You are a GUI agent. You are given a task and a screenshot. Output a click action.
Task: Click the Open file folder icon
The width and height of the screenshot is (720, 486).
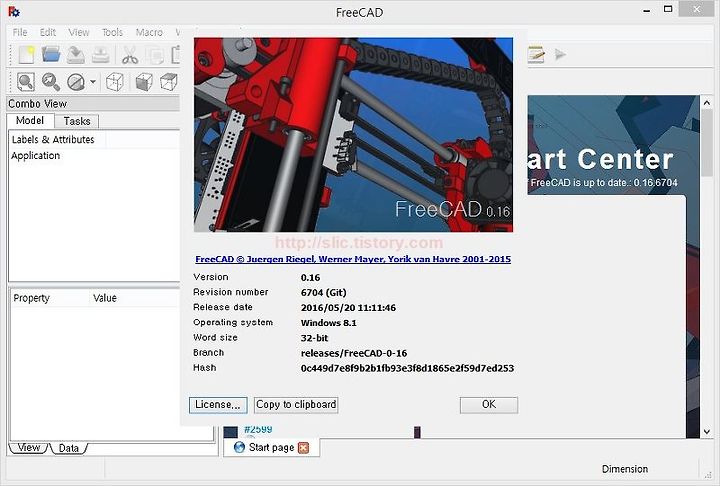(51, 55)
